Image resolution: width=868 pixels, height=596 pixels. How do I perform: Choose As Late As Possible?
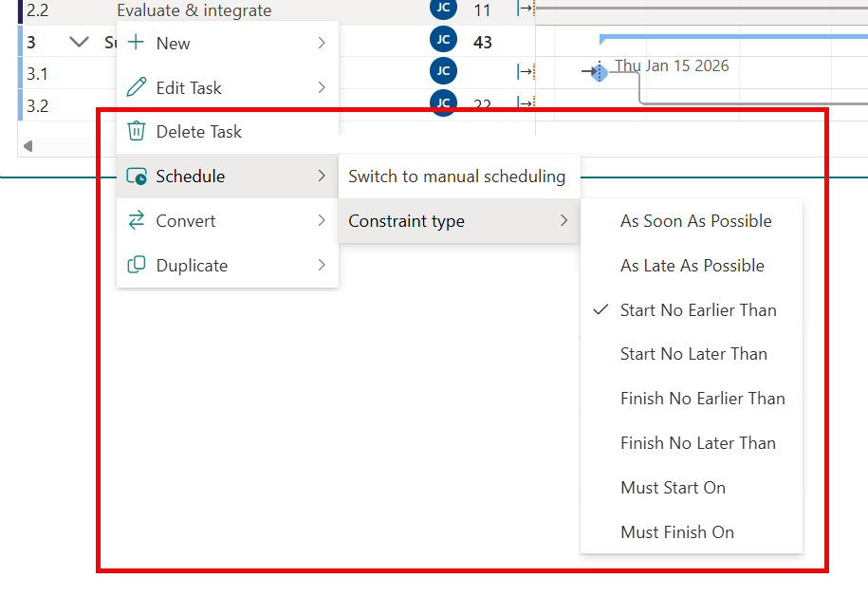click(692, 266)
